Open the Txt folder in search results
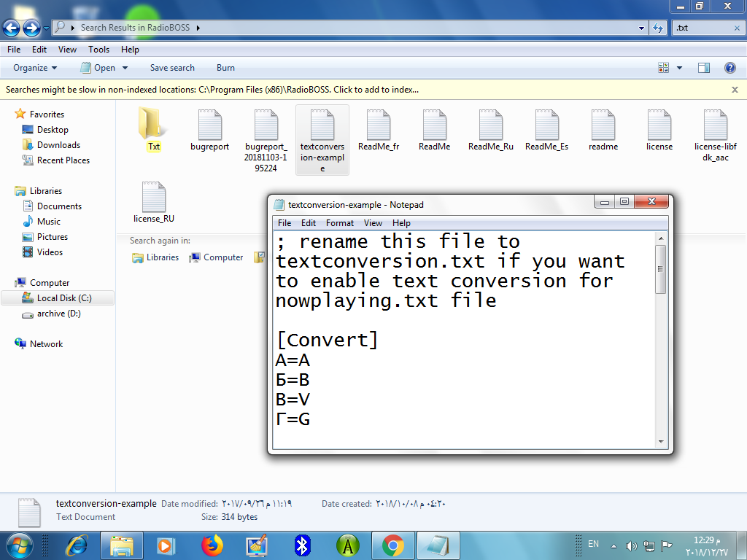Screen dimensions: 747x560 coord(154,129)
